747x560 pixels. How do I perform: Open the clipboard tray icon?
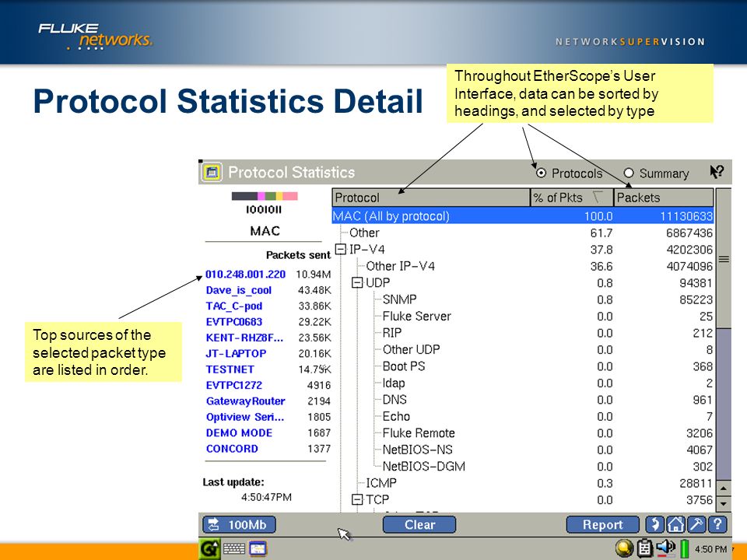pyautogui.click(x=644, y=548)
